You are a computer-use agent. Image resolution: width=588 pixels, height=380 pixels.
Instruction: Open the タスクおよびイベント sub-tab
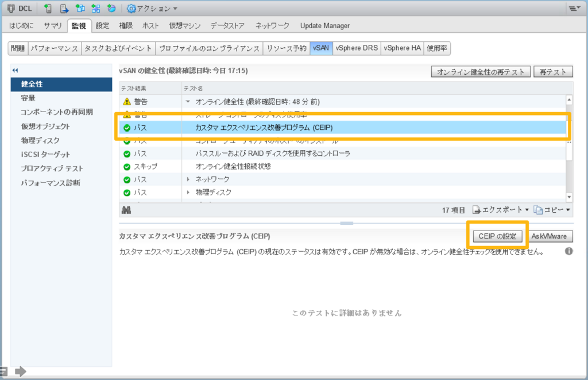[x=118, y=48]
